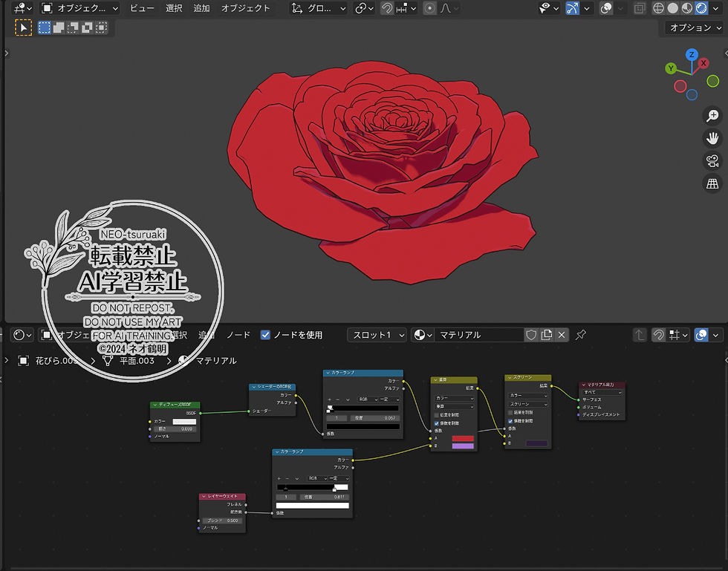The image size is (728, 571).
Task: Open the node editor overlay options
Action: (716, 335)
